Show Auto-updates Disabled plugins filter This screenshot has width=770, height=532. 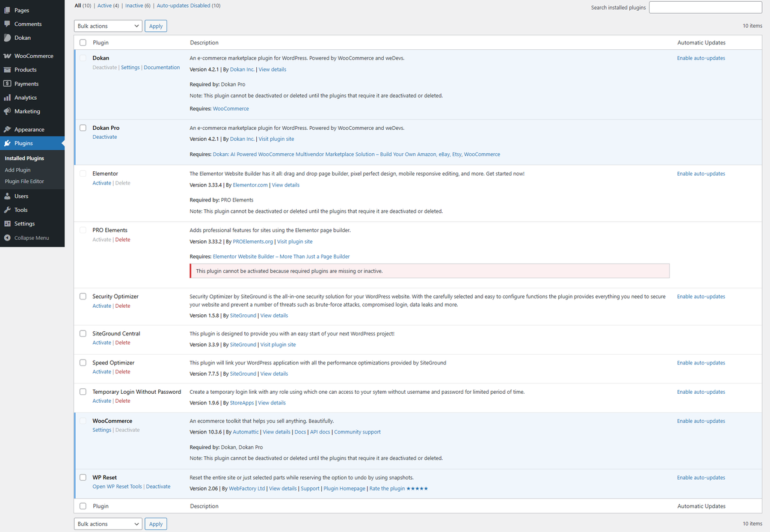pos(183,5)
